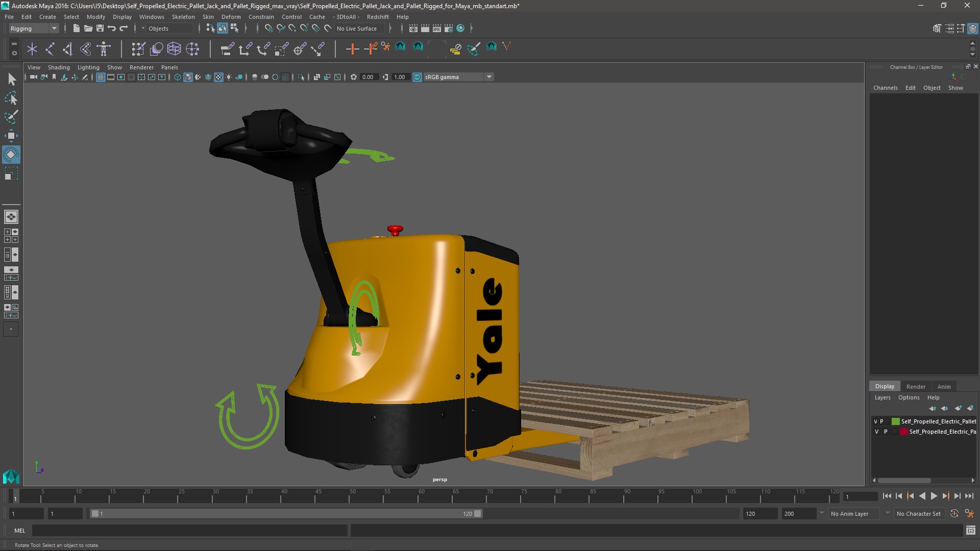This screenshot has height=551, width=980.
Task: Toggle visibility of green Self_Propelled layer
Action: tap(875, 421)
